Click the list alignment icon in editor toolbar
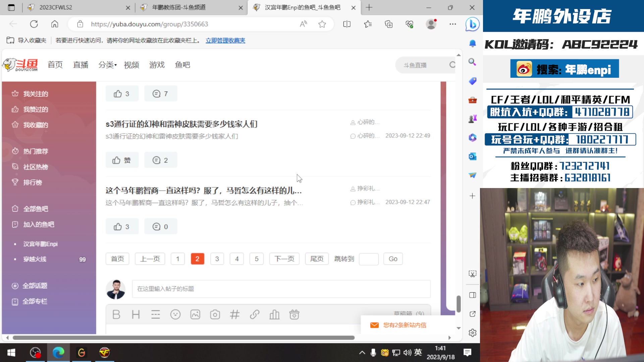Viewport: 644px width, 362px height. click(156, 314)
